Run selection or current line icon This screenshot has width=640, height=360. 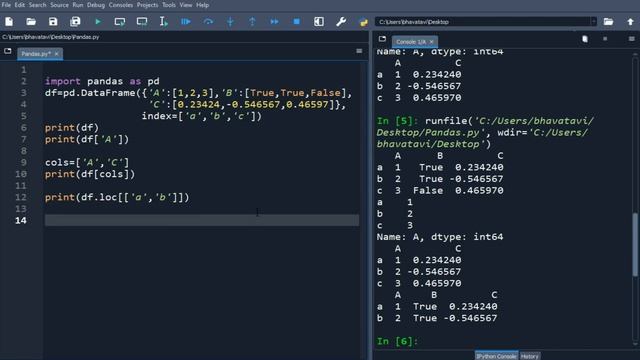point(164,22)
